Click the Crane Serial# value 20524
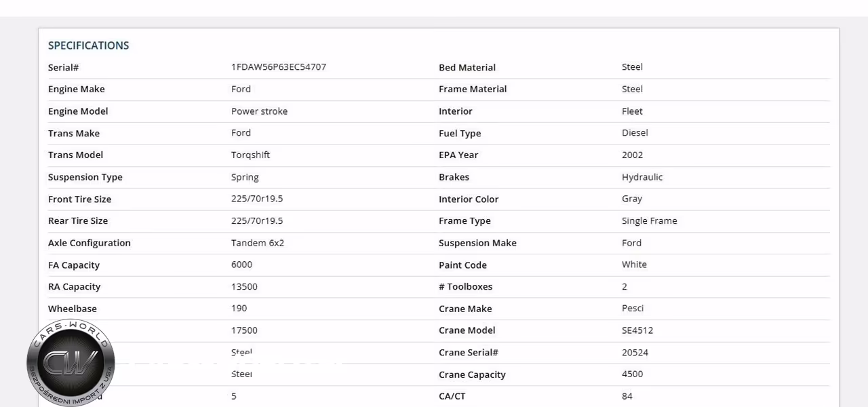868x407 pixels. click(635, 353)
